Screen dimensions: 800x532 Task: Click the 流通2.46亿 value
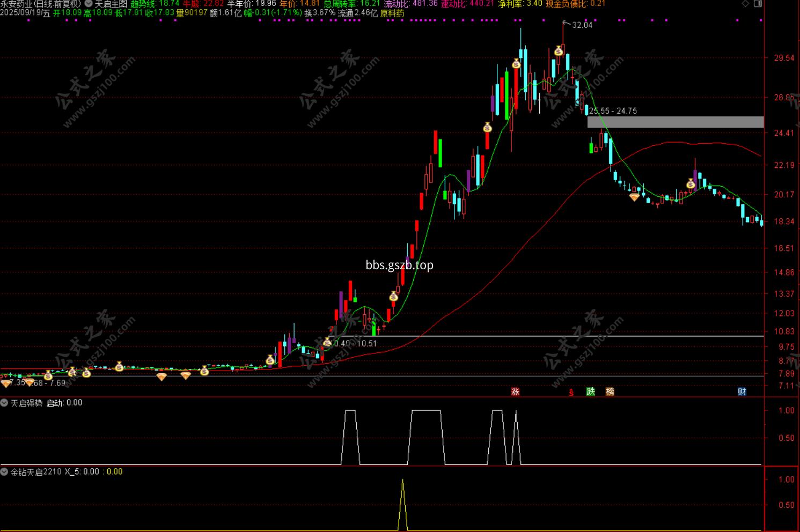point(358,13)
